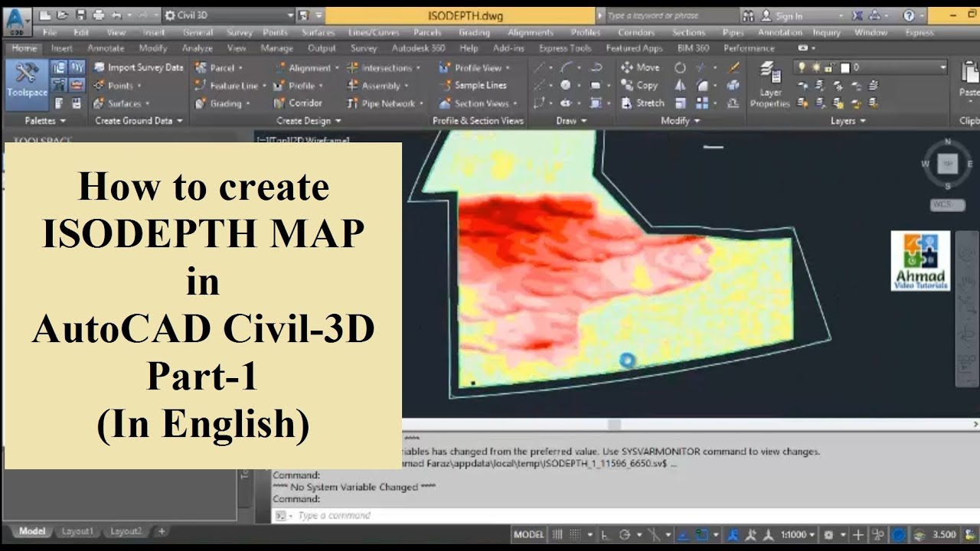Click the Plot (print) icon in quick access toolbar
This screenshot has height=551, width=980.
click(x=98, y=15)
